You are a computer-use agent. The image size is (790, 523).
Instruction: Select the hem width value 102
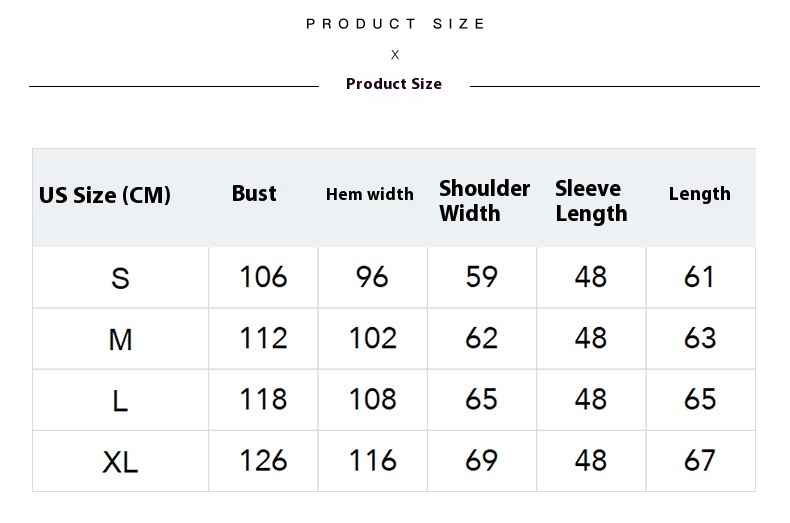372,338
